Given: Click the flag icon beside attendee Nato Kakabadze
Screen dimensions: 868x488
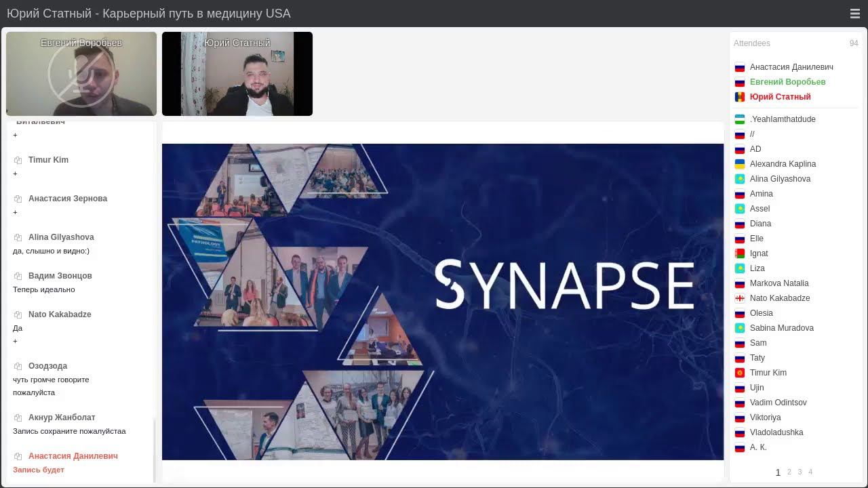Looking at the screenshot, I should pyautogui.click(x=740, y=298).
